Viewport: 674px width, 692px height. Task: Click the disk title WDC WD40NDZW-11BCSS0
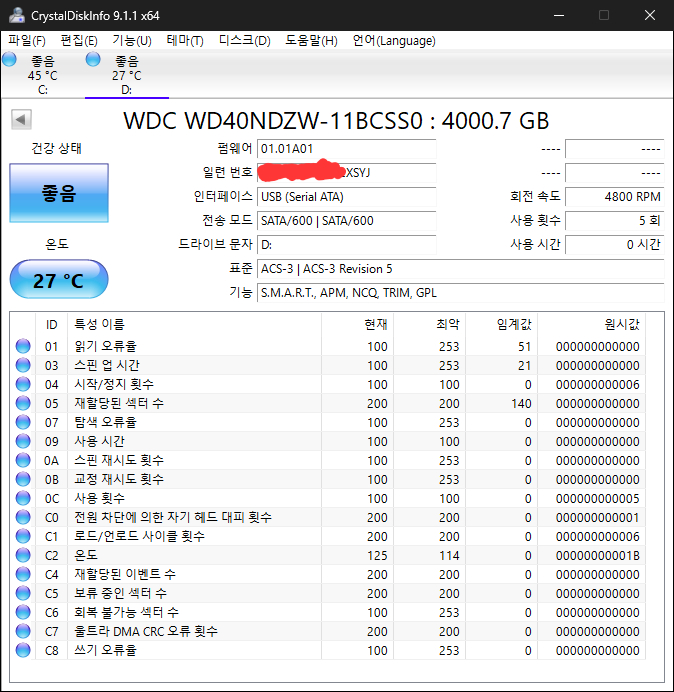[x=336, y=120]
